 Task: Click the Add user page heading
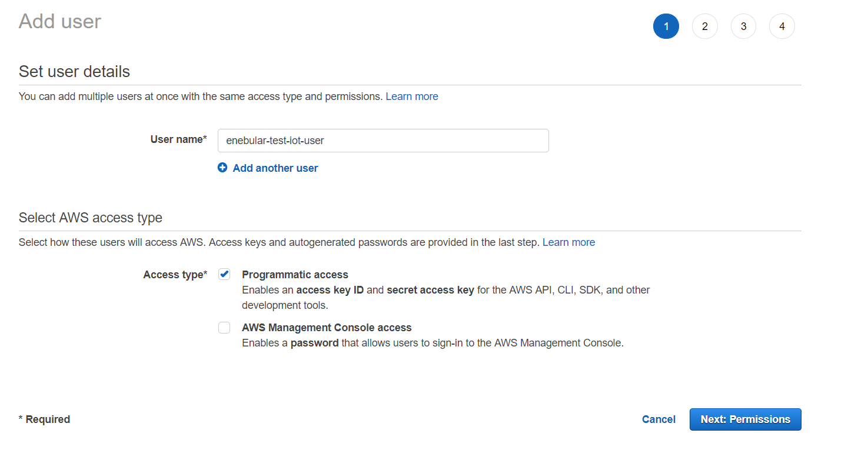click(x=60, y=21)
